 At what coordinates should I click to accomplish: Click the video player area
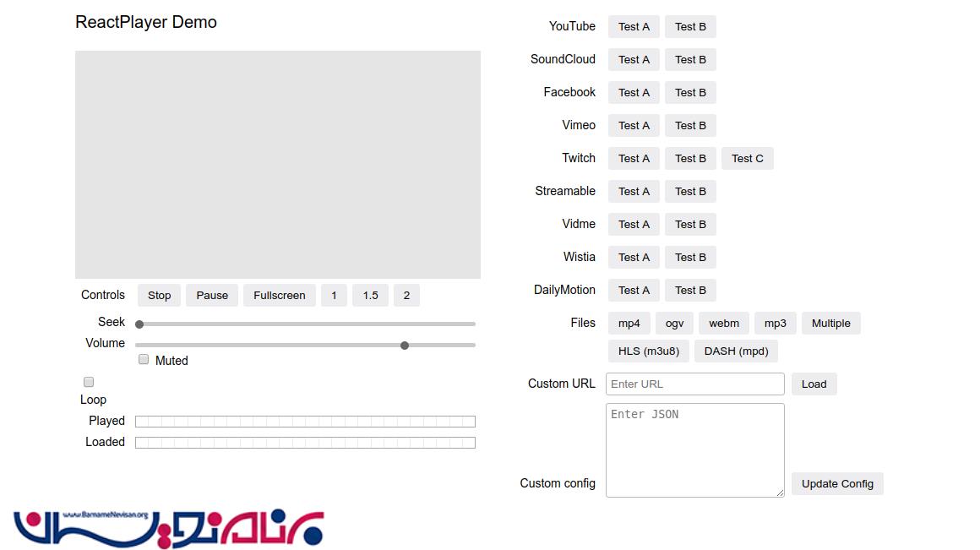pyautogui.click(x=277, y=165)
